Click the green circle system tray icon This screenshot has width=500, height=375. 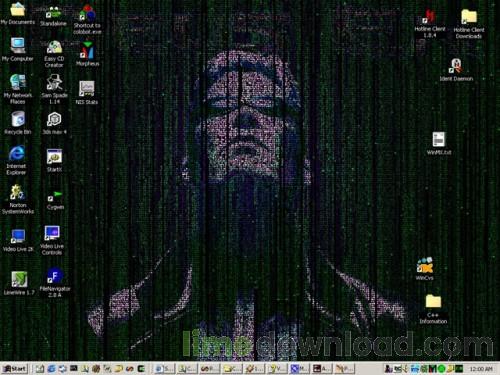[x=441, y=369]
